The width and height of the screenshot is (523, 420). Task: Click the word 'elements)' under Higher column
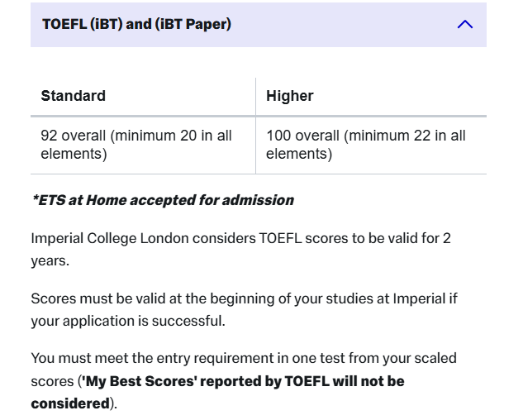[299, 154]
